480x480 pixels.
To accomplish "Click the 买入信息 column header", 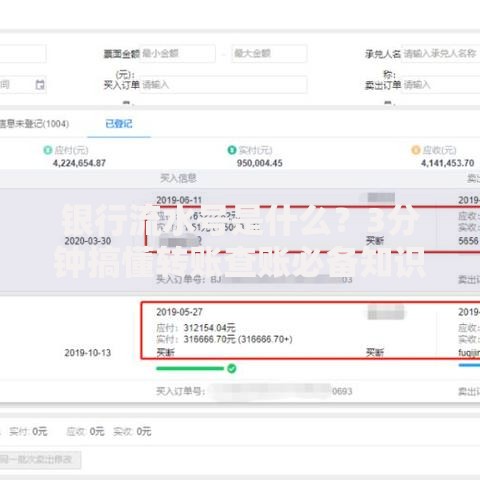I will (178, 178).
